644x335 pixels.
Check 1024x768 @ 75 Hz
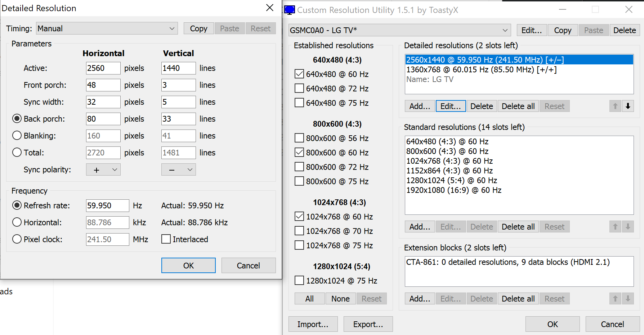click(299, 245)
